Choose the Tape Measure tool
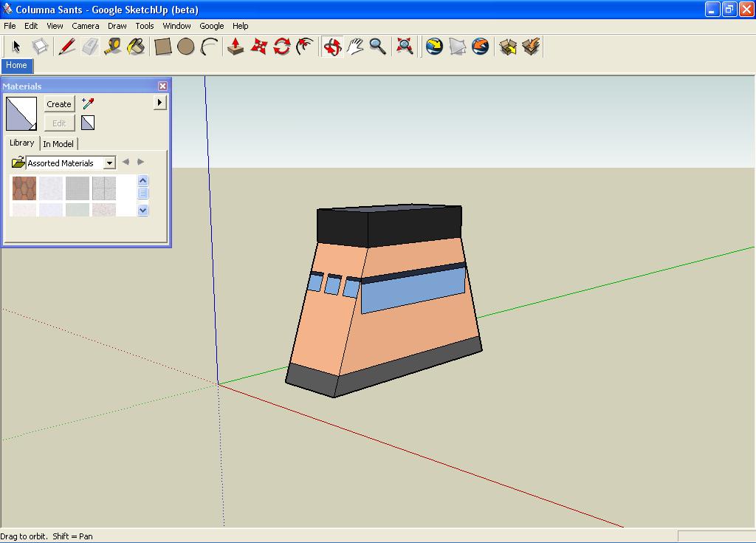The image size is (756, 543). (112, 47)
